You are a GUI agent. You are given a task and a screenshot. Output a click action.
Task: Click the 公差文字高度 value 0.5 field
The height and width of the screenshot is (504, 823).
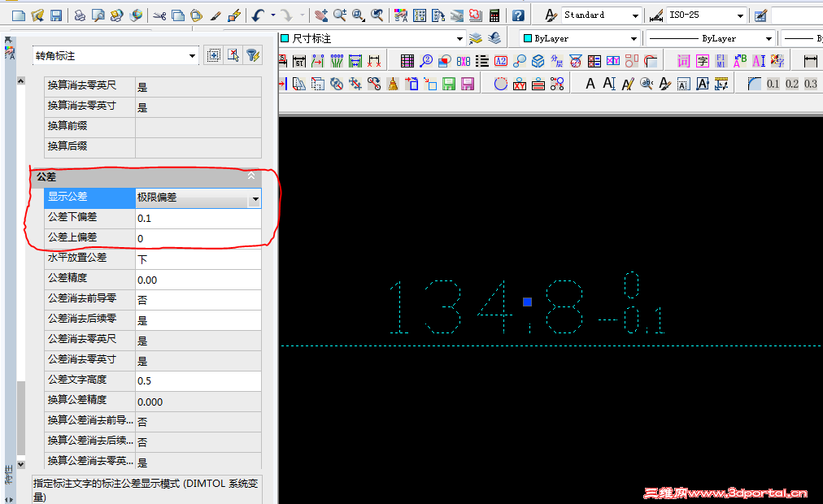click(198, 380)
